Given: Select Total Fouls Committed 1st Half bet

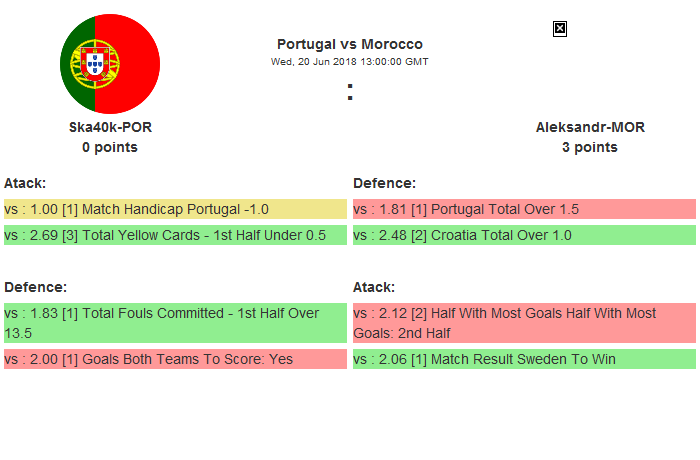Looking at the screenshot, I should pyautogui.click(x=175, y=323).
